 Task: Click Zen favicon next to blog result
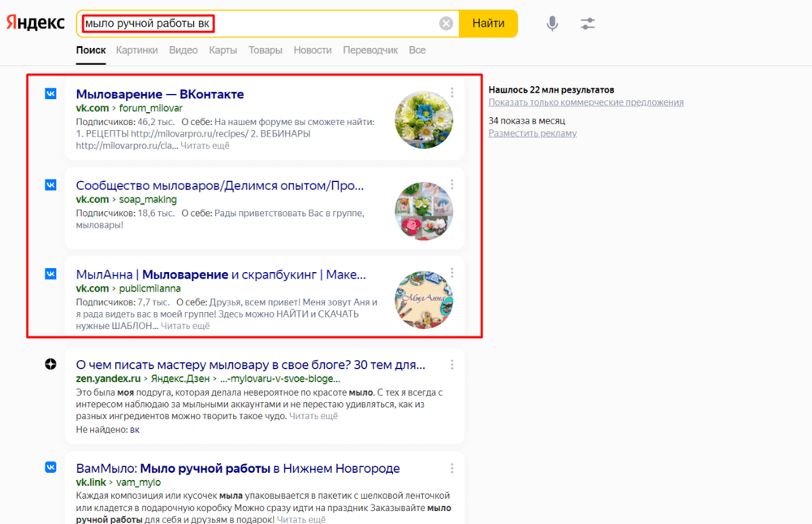click(x=50, y=365)
